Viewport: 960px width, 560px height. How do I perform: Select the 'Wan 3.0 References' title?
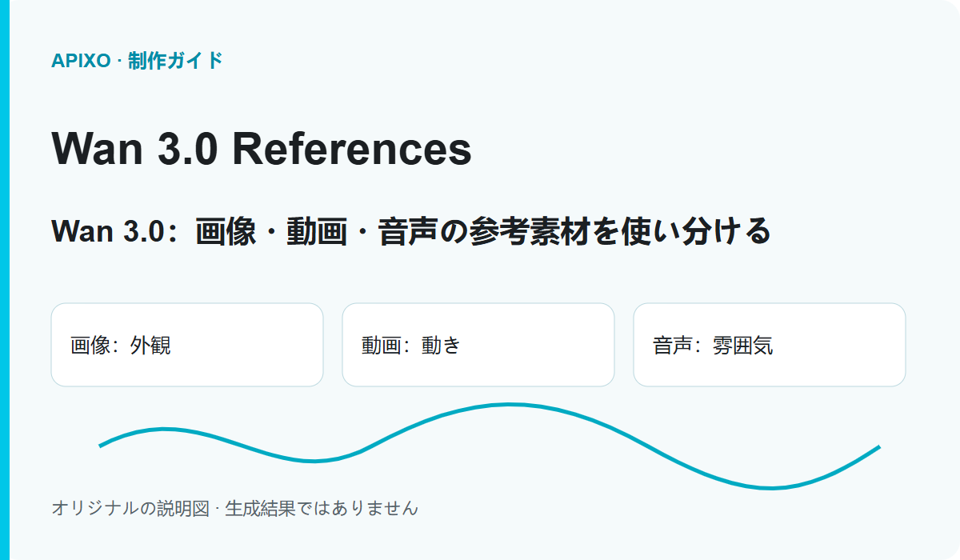(x=262, y=148)
